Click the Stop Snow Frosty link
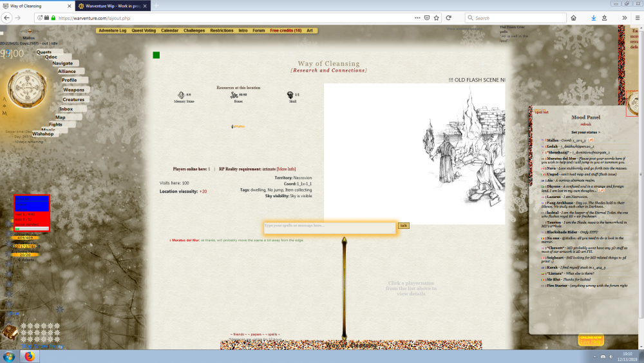 coord(43,346)
